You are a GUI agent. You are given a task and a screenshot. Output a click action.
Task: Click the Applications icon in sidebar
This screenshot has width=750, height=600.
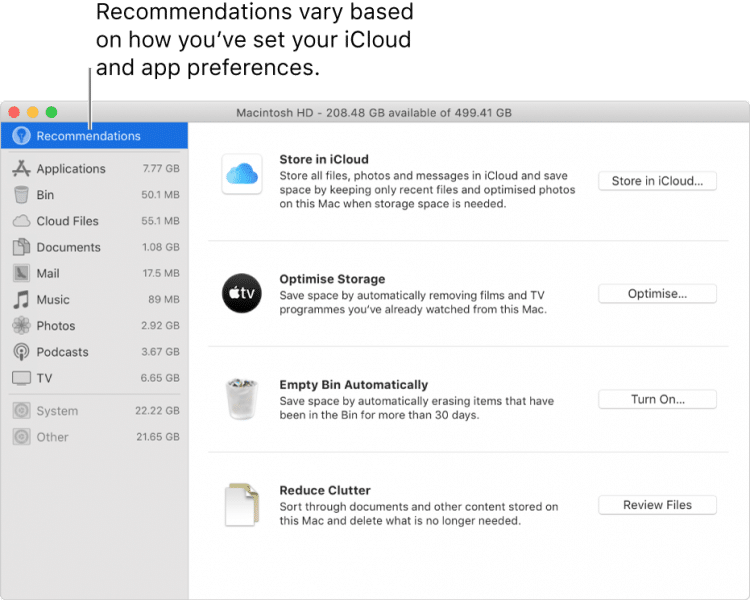pos(21,168)
